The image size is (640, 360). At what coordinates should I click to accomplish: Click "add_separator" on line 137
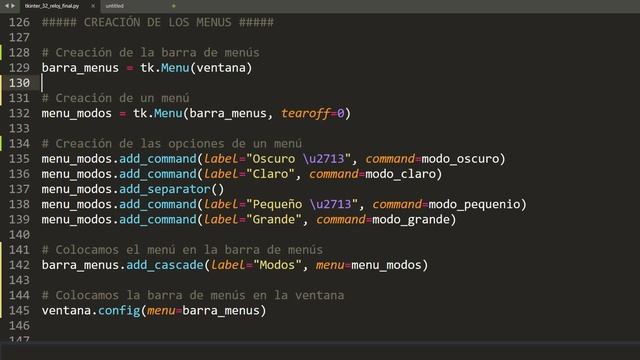point(165,189)
